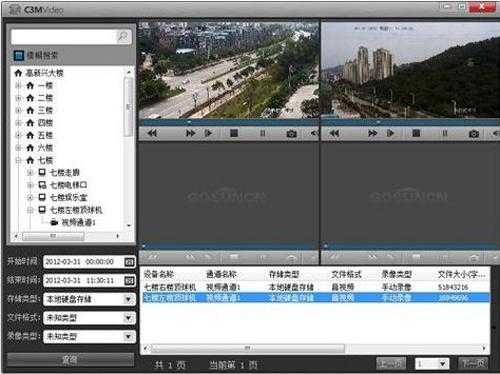Select the top-left street camera video

pyautogui.click(x=229, y=70)
